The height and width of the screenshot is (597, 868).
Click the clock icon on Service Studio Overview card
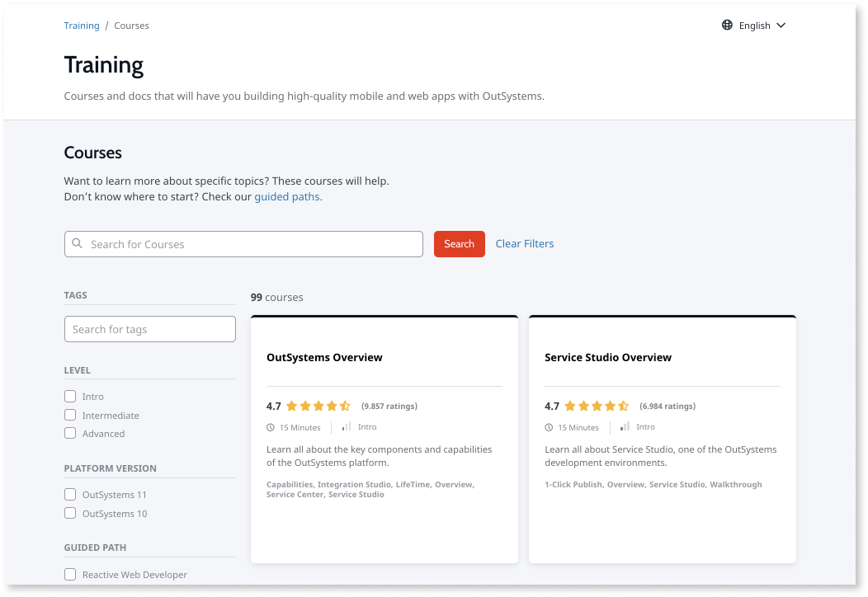[x=549, y=427]
